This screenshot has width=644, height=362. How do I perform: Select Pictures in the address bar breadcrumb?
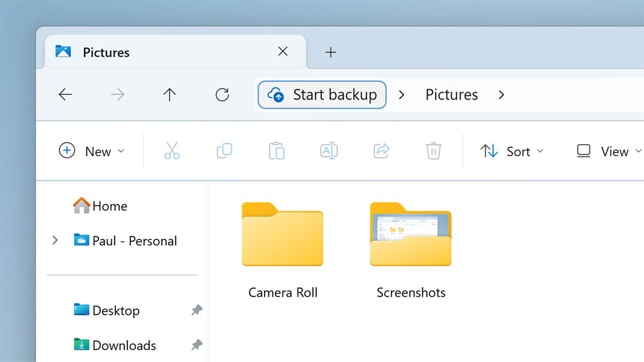click(451, 95)
